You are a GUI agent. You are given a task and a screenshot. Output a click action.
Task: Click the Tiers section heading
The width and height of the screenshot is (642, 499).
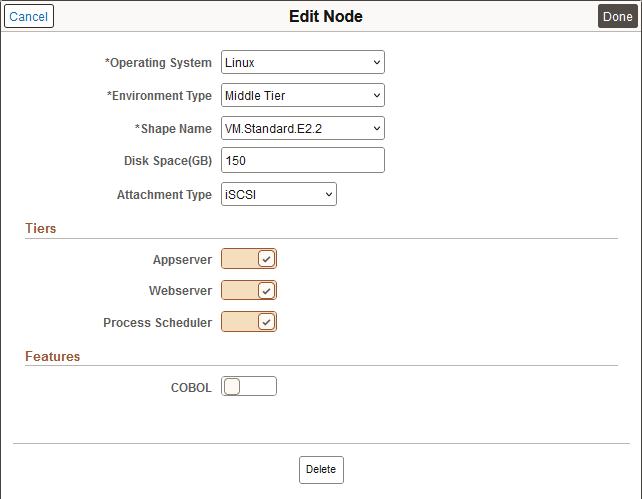pyautogui.click(x=41, y=228)
